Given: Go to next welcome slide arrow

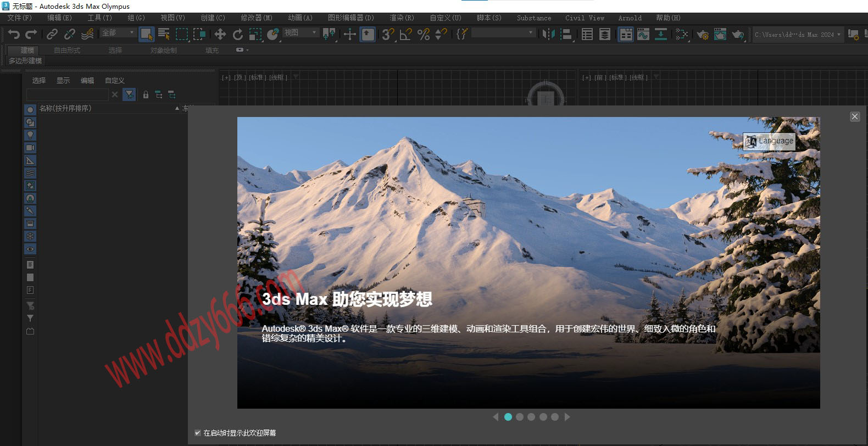Looking at the screenshot, I should [567, 417].
